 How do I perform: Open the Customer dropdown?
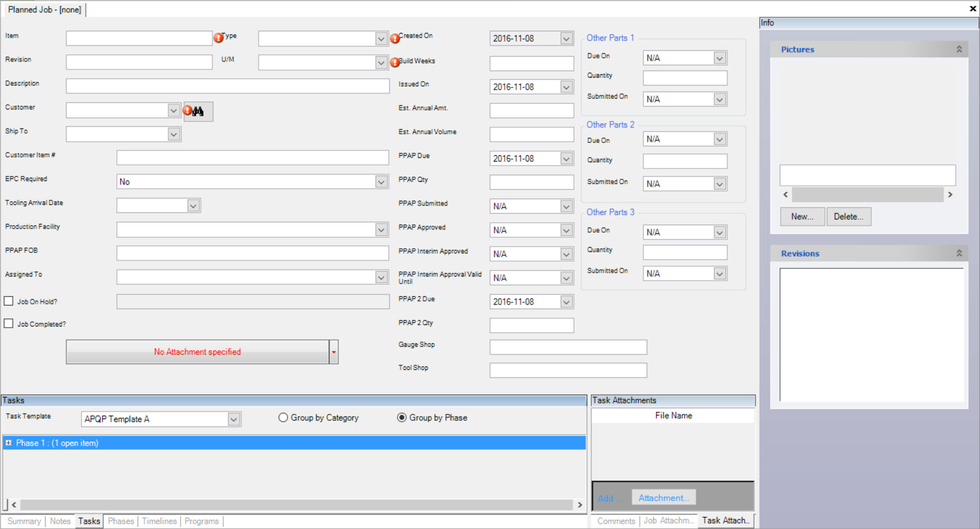[174, 110]
